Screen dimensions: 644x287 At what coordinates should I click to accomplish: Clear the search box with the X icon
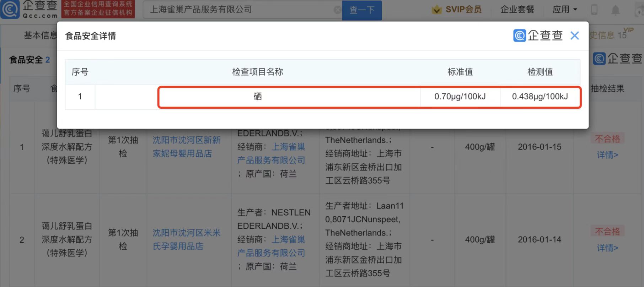[337, 10]
